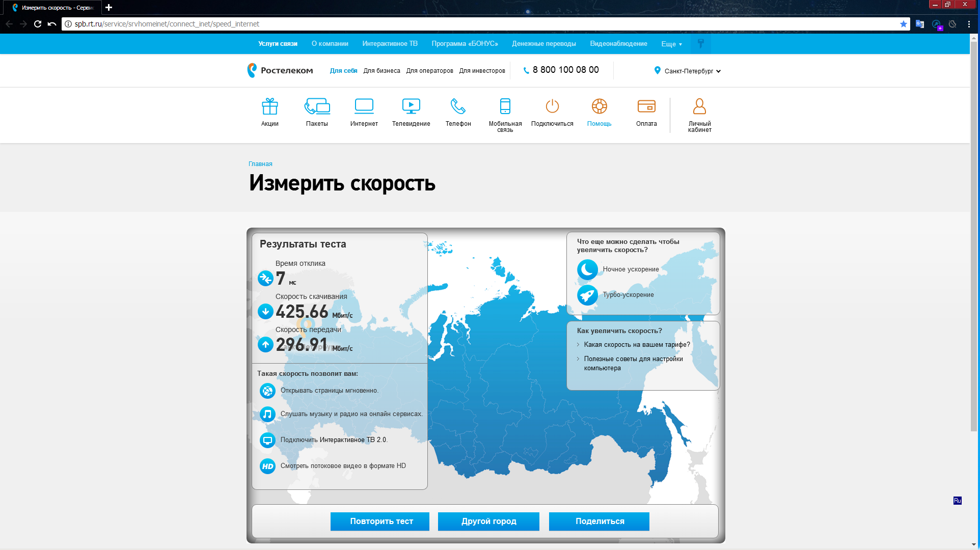Open the Оплата card icon
The height and width of the screenshot is (550, 980).
click(646, 107)
